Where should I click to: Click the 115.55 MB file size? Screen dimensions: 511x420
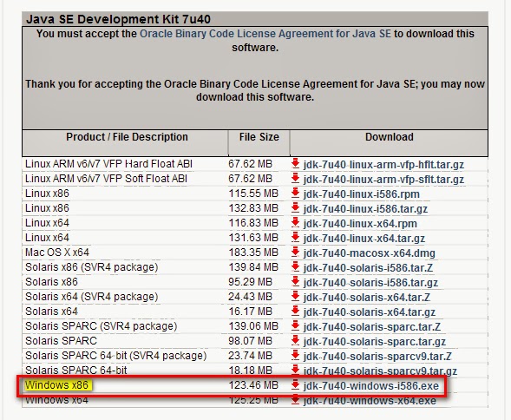click(253, 193)
